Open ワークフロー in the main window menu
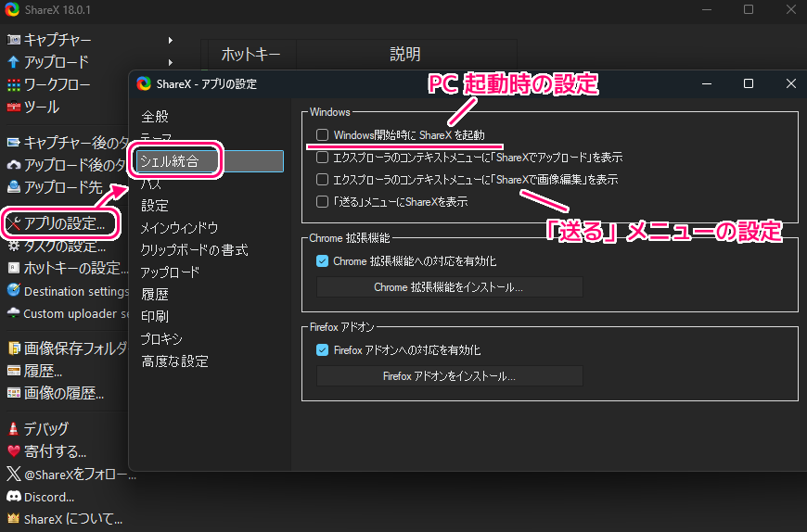807x532 pixels. pyautogui.click(x=58, y=84)
